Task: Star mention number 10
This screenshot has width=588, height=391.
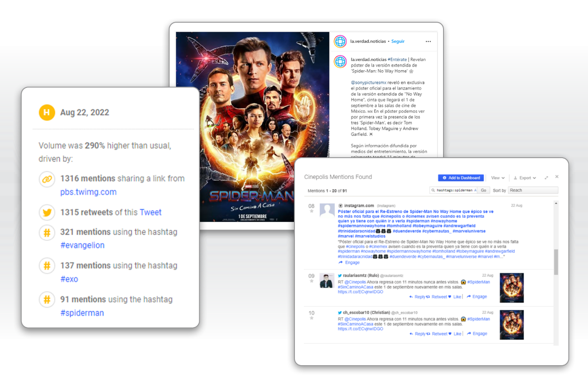Action: click(x=312, y=318)
